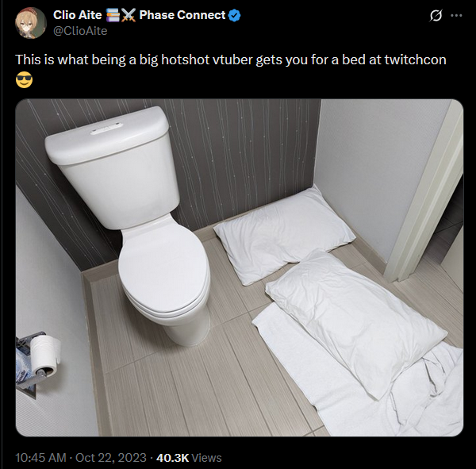
Task: Open the 40.3K Views count
Action: pyautogui.click(x=189, y=458)
